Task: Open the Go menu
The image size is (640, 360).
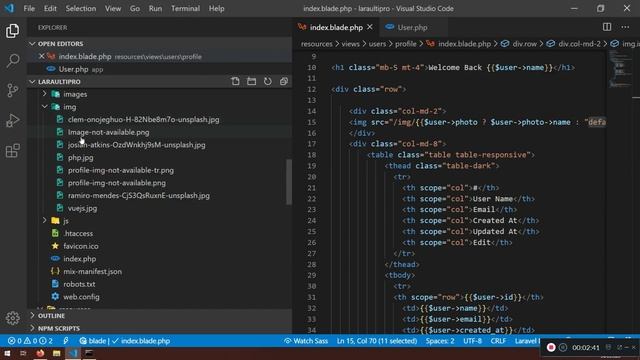Action: pos(135,8)
